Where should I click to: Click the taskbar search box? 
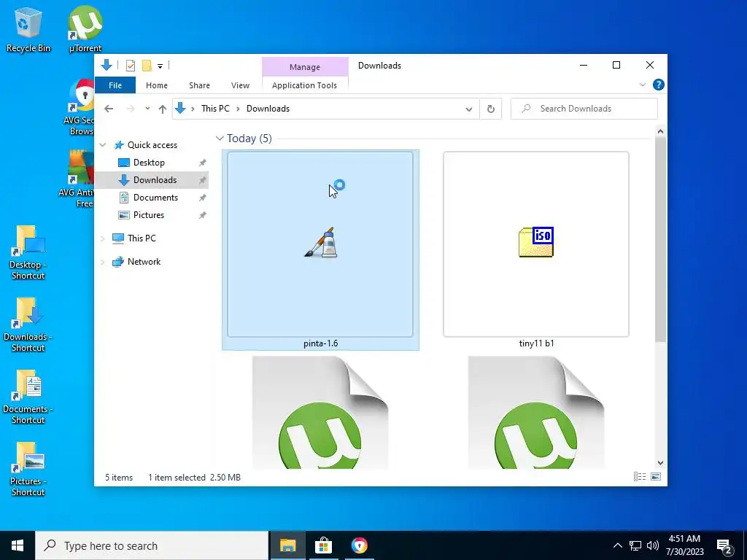pos(152,545)
